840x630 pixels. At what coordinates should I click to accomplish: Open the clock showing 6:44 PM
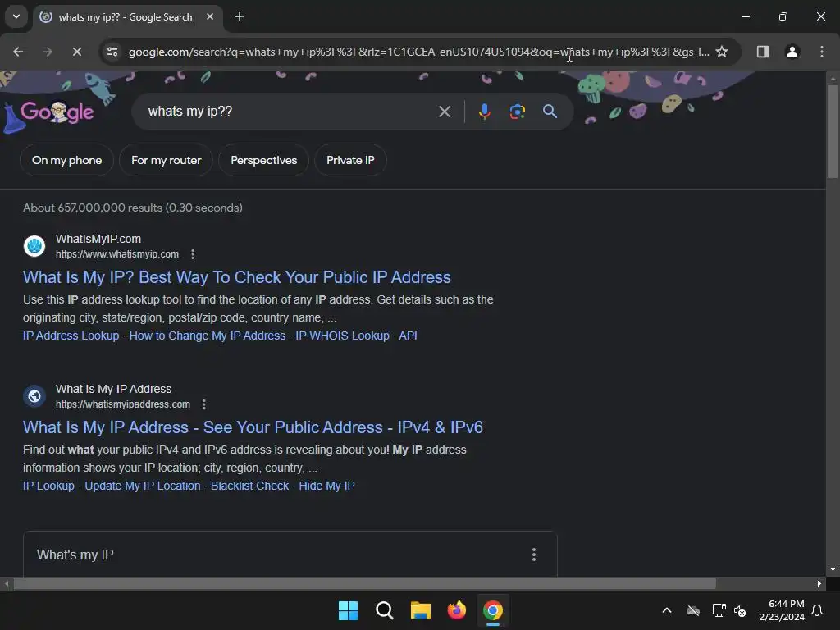coord(782,610)
